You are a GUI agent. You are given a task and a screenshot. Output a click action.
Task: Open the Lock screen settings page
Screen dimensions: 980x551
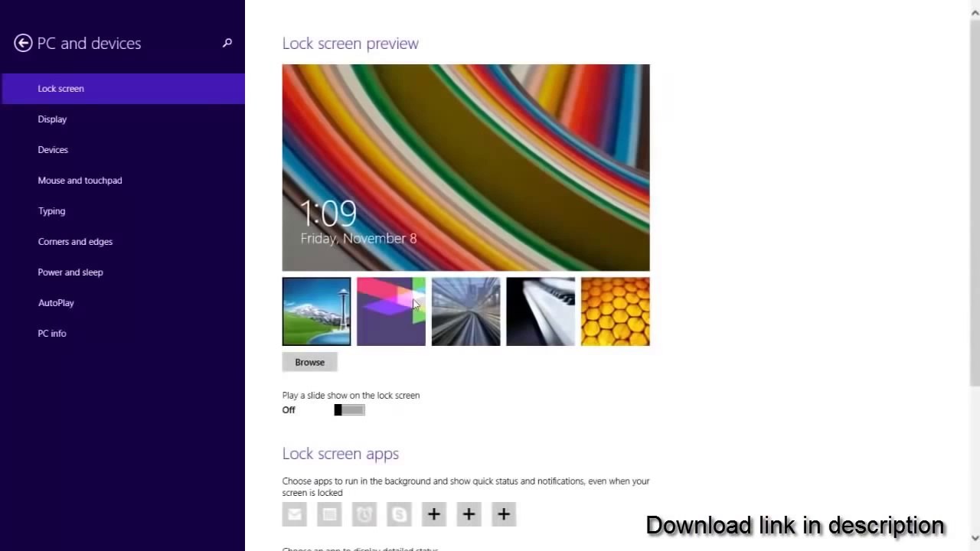[122, 89]
